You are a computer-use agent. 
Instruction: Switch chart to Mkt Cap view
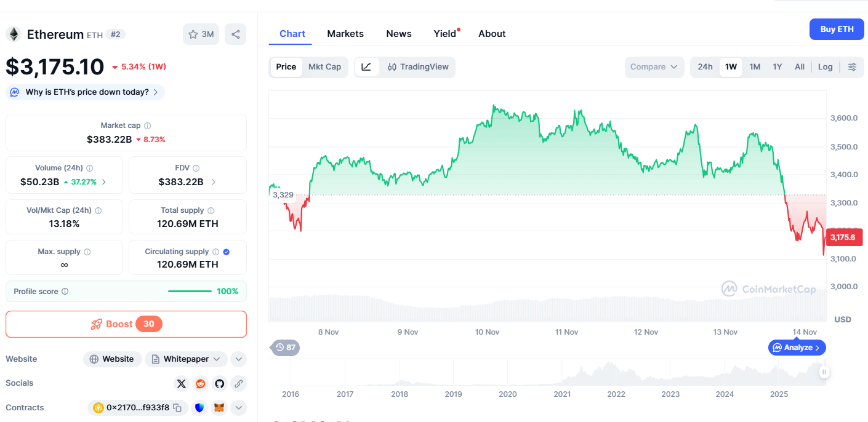coord(324,67)
